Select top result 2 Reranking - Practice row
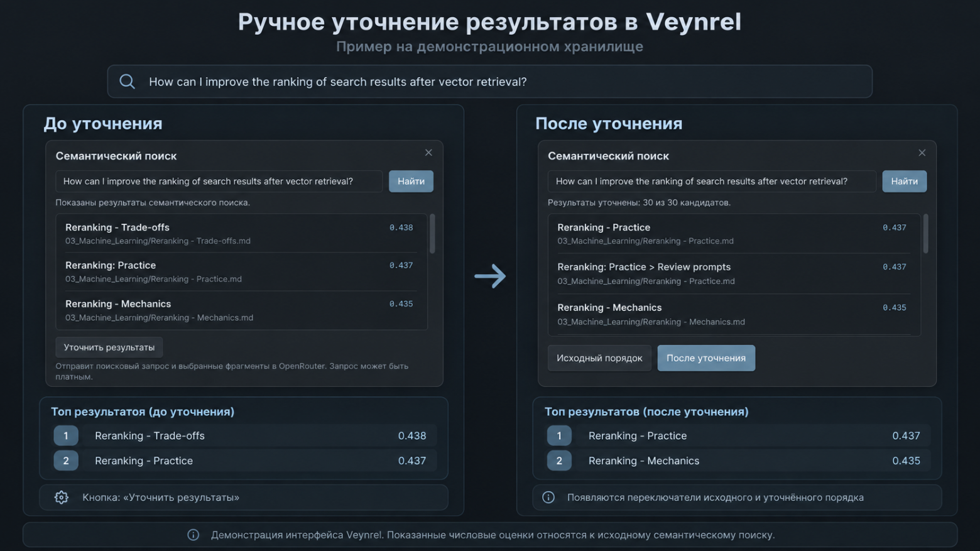 pos(244,461)
